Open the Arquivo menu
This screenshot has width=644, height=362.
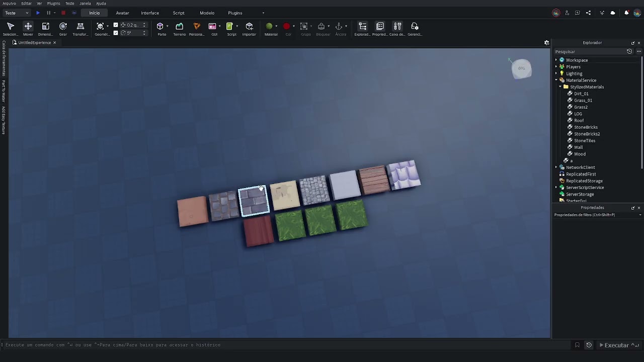[x=9, y=3]
